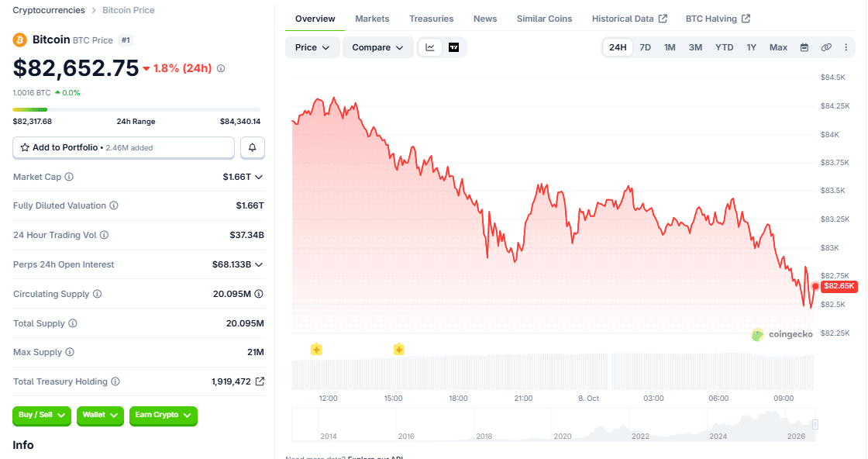Open the Compare dropdown

(377, 47)
